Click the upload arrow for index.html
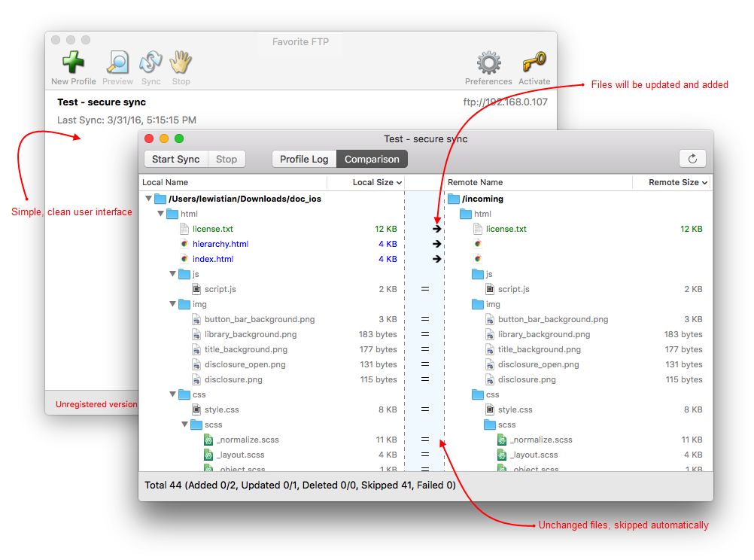The width and height of the screenshot is (754, 560). pyautogui.click(x=436, y=259)
